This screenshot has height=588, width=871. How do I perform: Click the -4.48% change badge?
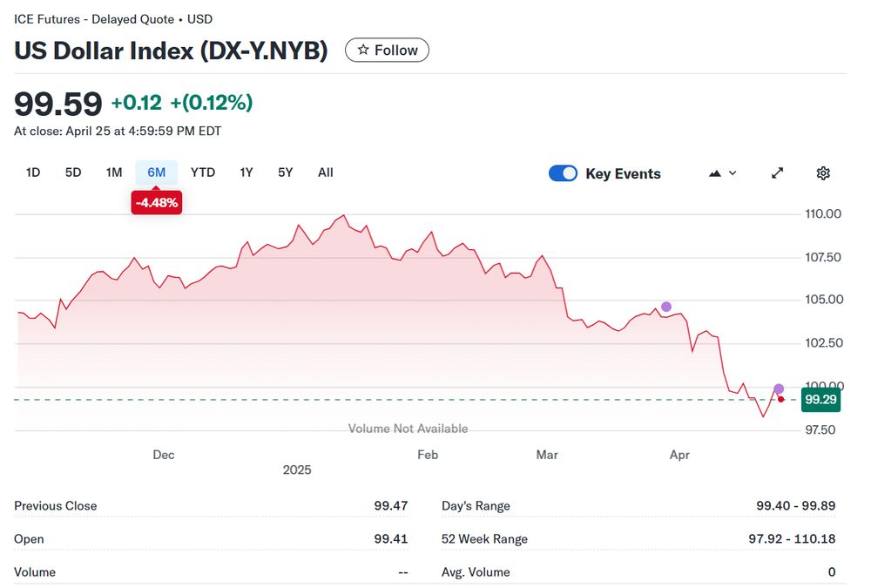coord(157,203)
